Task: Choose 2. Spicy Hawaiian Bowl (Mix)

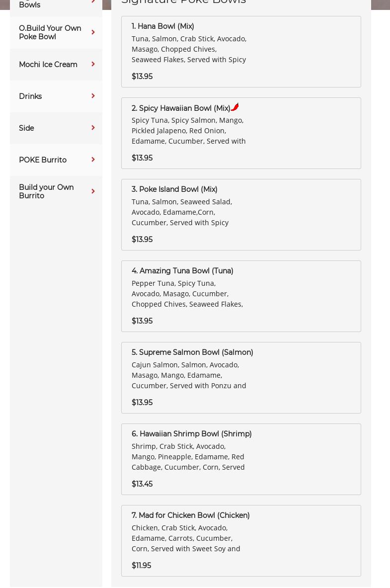Action: 181,108
